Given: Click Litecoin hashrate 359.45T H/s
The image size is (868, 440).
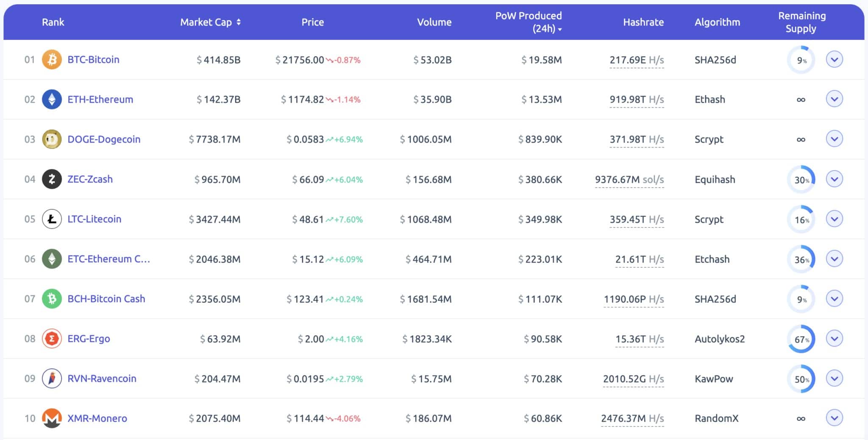Looking at the screenshot, I should click(x=637, y=219).
